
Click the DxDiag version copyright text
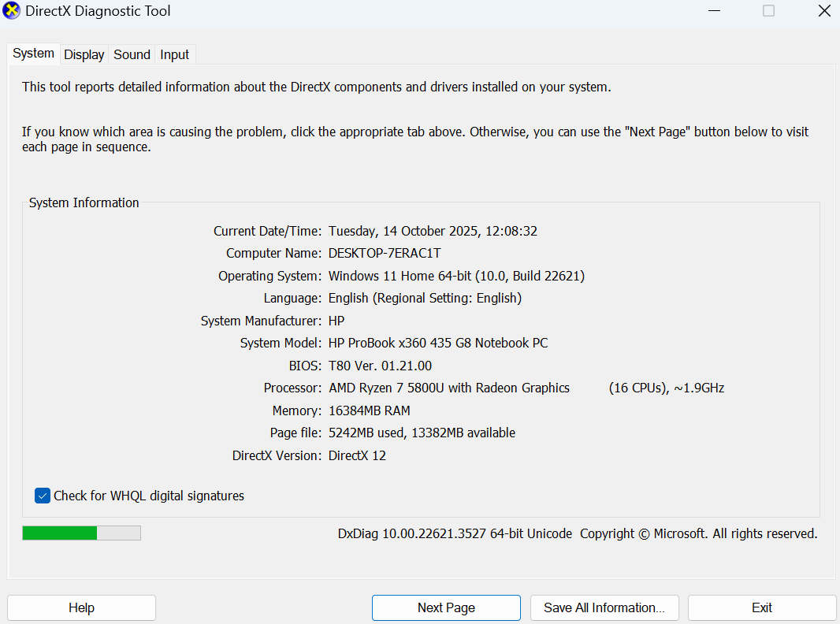tap(577, 533)
